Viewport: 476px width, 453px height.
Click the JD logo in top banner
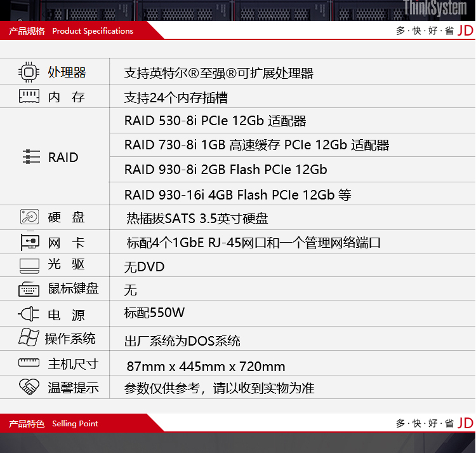click(x=465, y=30)
